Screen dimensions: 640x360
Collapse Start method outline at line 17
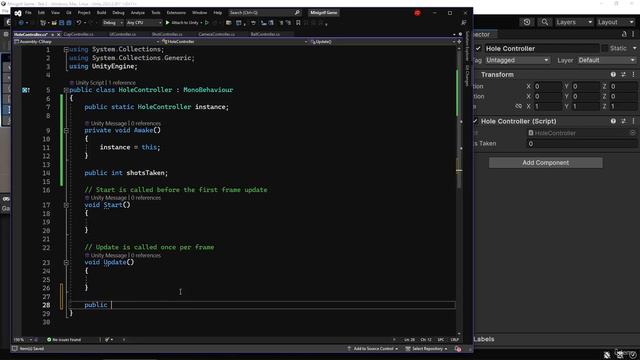pyautogui.click(x=66, y=205)
